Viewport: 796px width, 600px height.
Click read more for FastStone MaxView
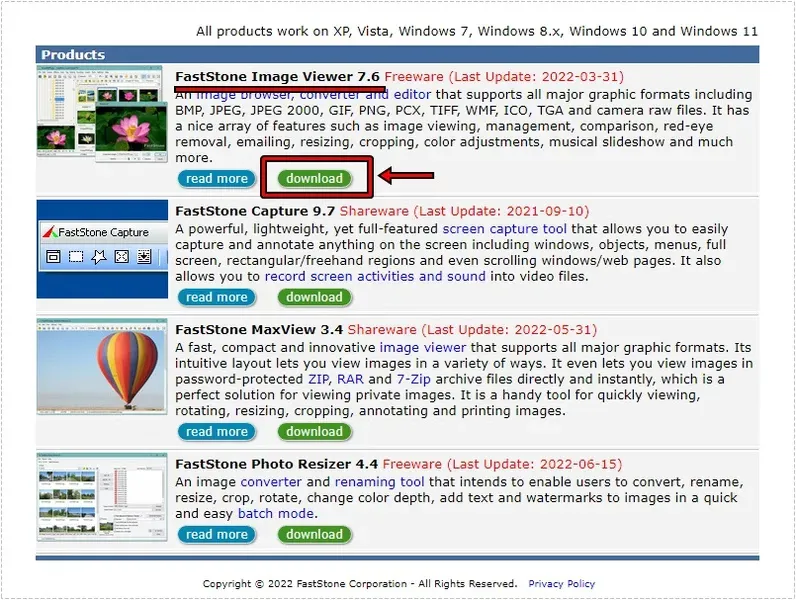pyautogui.click(x=217, y=432)
